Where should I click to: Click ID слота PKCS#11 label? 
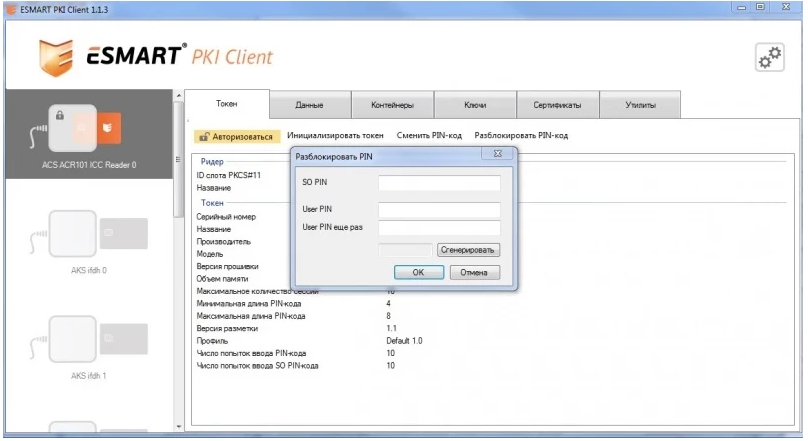click(228, 175)
